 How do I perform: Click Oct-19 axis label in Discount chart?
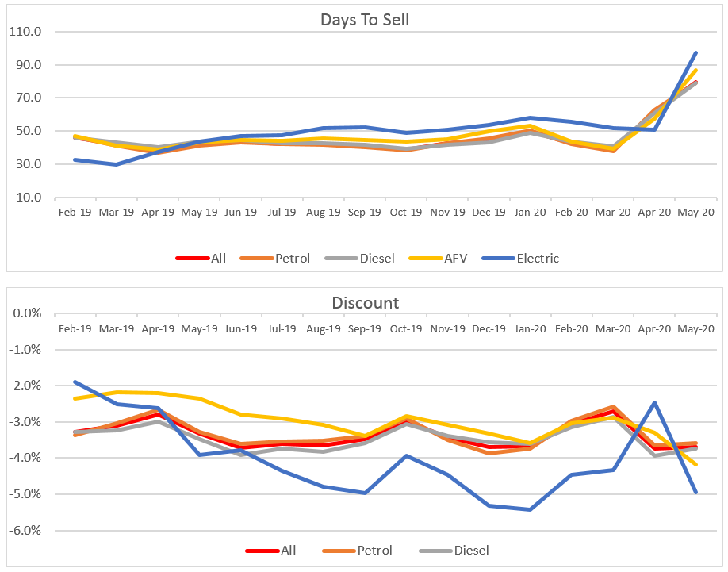click(x=405, y=328)
